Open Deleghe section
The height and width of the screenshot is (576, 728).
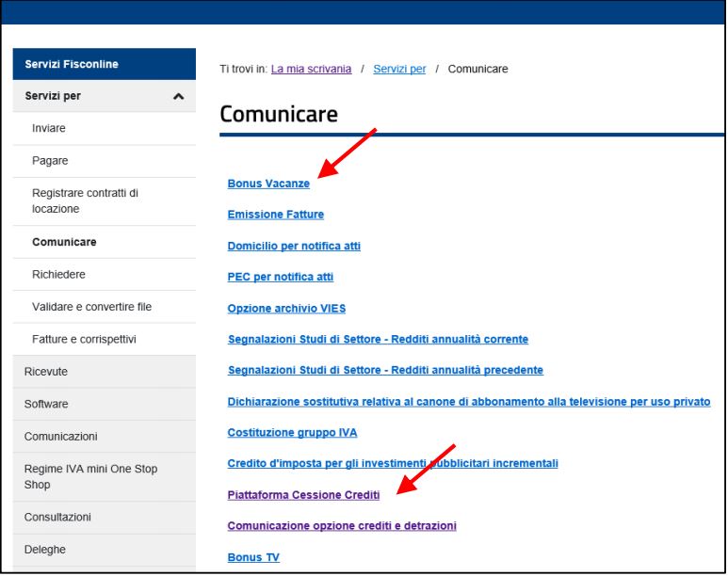coord(104,551)
